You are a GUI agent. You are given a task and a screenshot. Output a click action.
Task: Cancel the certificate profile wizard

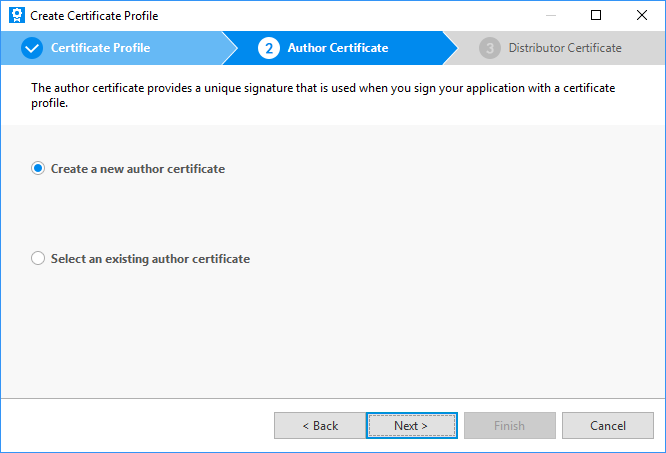pos(607,426)
